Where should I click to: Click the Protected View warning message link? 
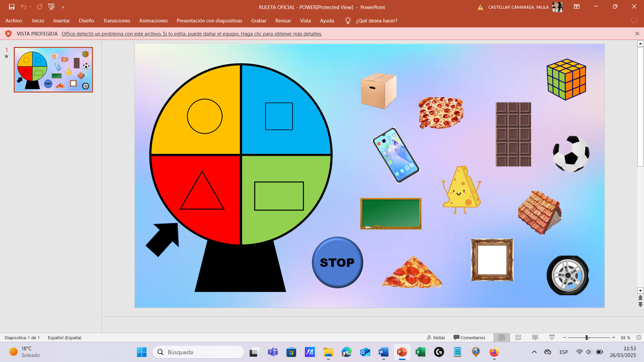pyautogui.click(x=192, y=34)
